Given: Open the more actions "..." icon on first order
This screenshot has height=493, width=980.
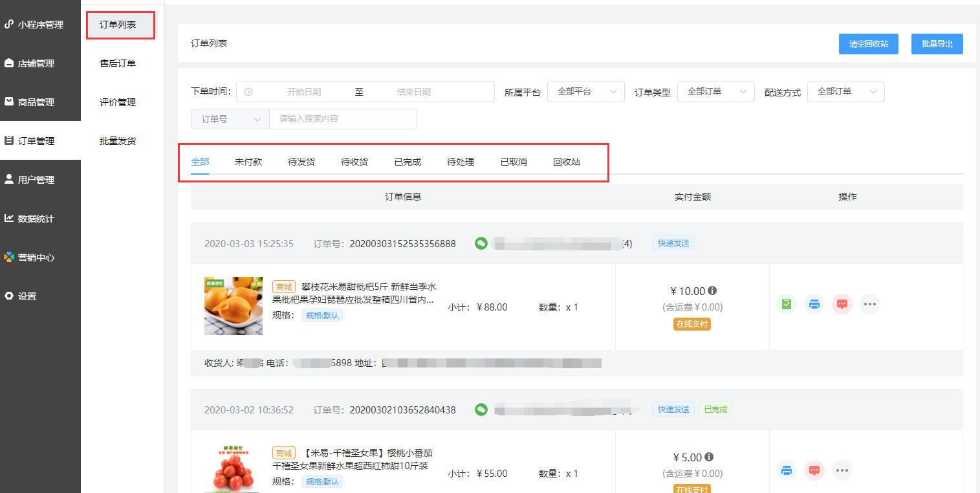Looking at the screenshot, I should point(869,304).
